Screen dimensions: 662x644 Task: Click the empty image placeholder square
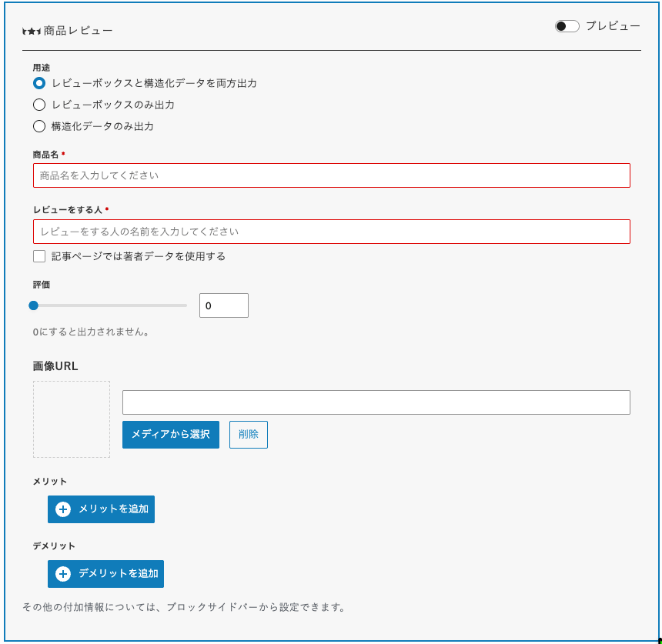tap(72, 419)
